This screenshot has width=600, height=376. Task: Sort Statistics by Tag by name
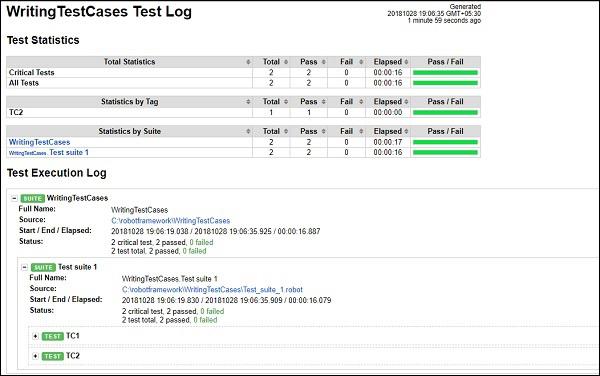(x=248, y=102)
